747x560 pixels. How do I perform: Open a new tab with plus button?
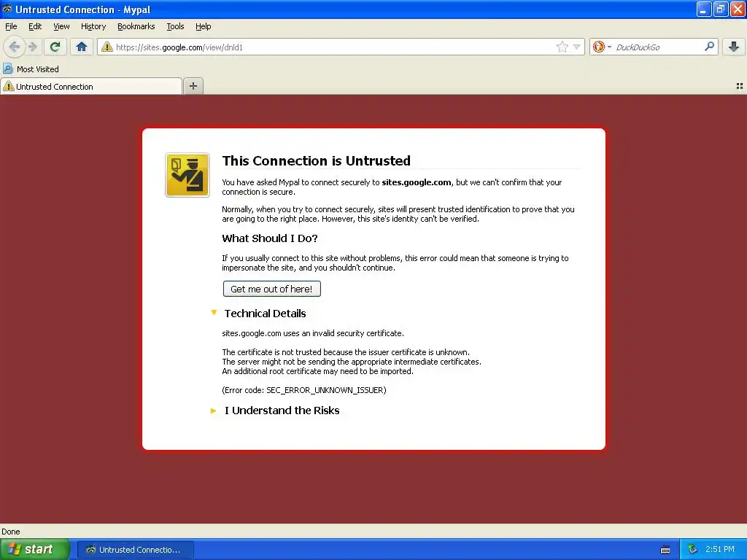[x=193, y=86]
